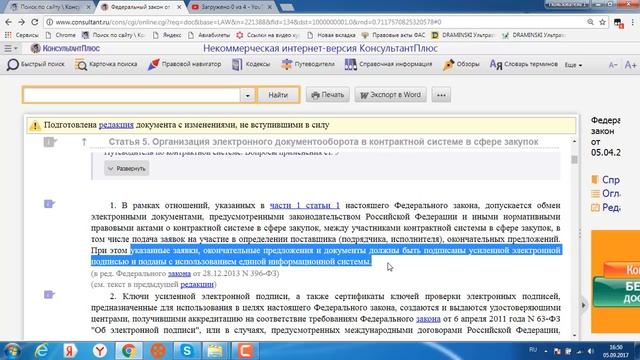Expand the Развернуть collapsed block
Screen dimensions: 640x360
click(x=127, y=169)
